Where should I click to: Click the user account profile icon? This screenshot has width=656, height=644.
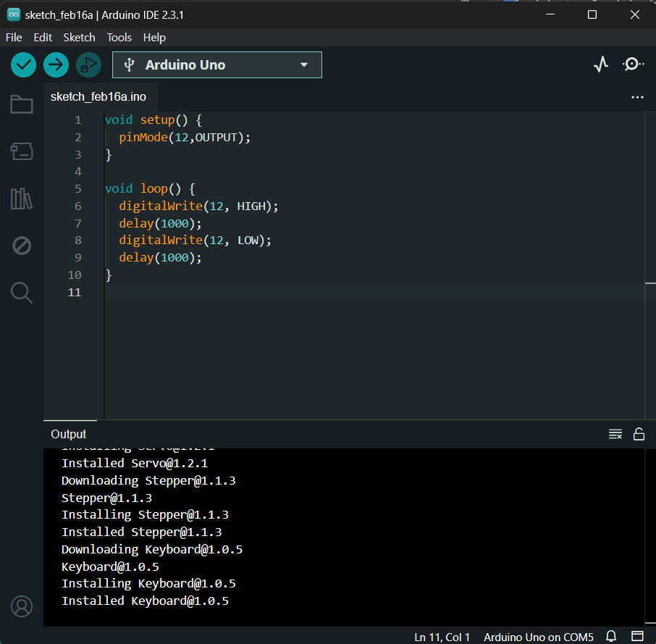coord(22,606)
